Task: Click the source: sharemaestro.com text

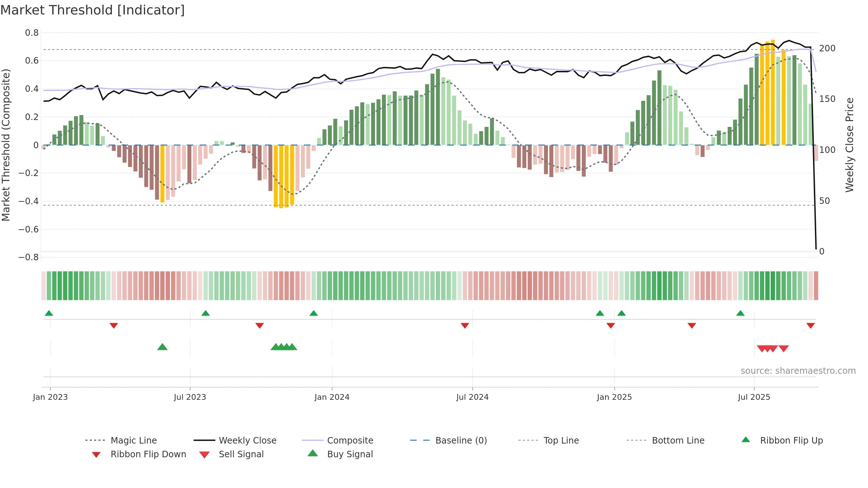Action: pyautogui.click(x=798, y=371)
